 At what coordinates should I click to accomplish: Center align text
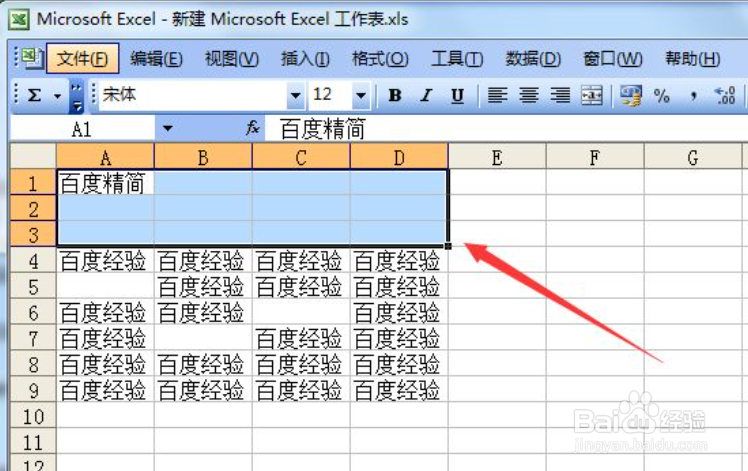(x=529, y=96)
